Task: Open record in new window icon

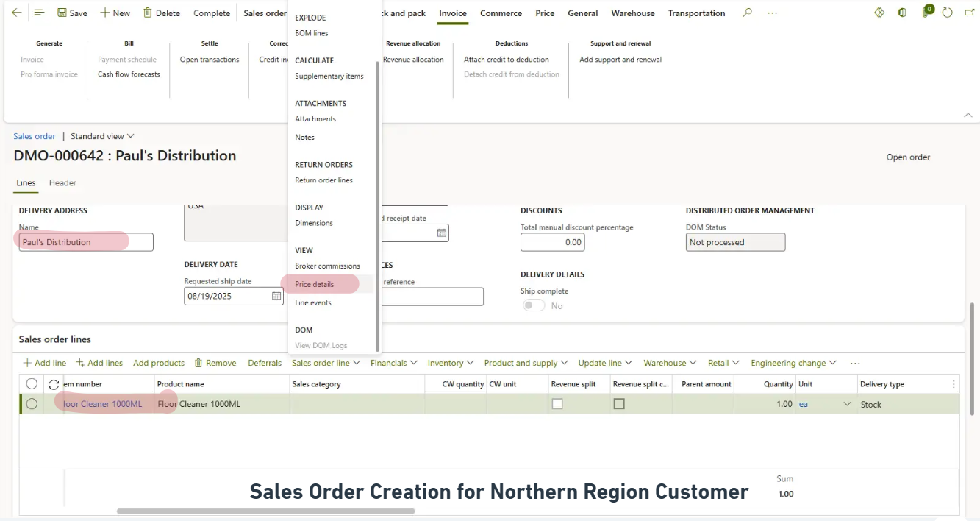Action: [x=968, y=13]
